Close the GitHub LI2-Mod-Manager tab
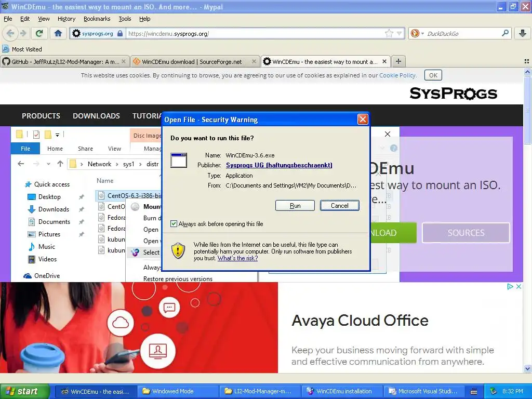Image resolution: width=532 pixels, height=399 pixels. [124, 61]
